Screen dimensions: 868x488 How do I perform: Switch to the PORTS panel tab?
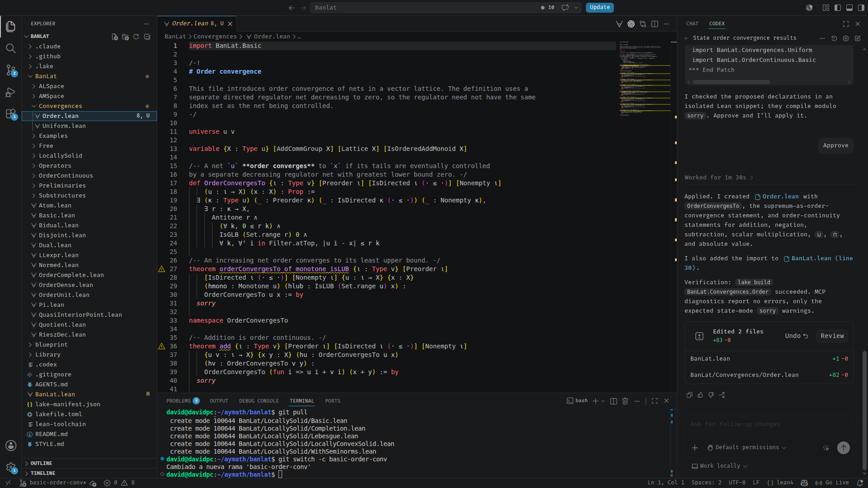pos(332,401)
